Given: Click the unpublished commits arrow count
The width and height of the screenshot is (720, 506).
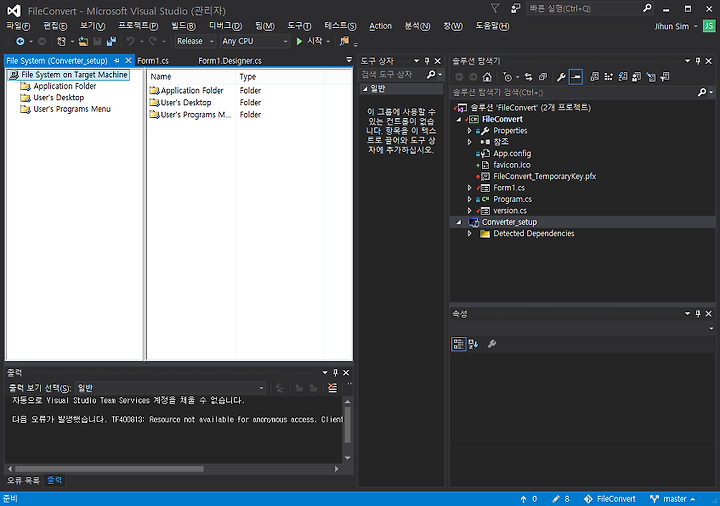Looking at the screenshot, I should click(529, 499).
